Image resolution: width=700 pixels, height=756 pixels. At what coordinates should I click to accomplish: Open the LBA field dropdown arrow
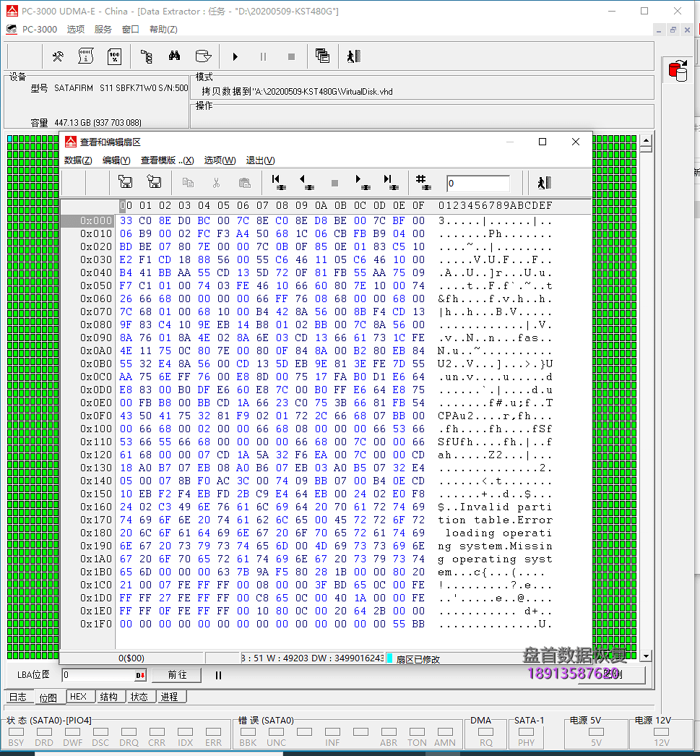coord(140,676)
